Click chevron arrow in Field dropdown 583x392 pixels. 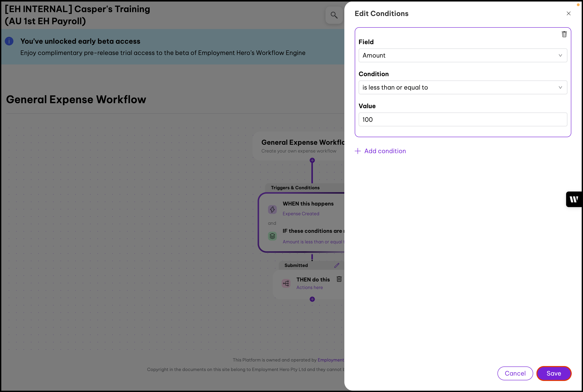point(560,56)
